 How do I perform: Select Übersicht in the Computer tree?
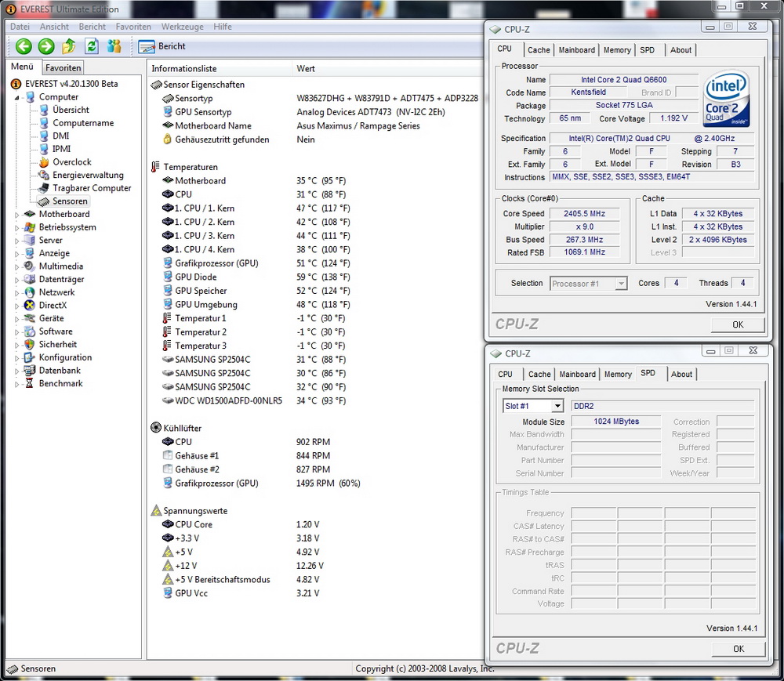coord(71,110)
